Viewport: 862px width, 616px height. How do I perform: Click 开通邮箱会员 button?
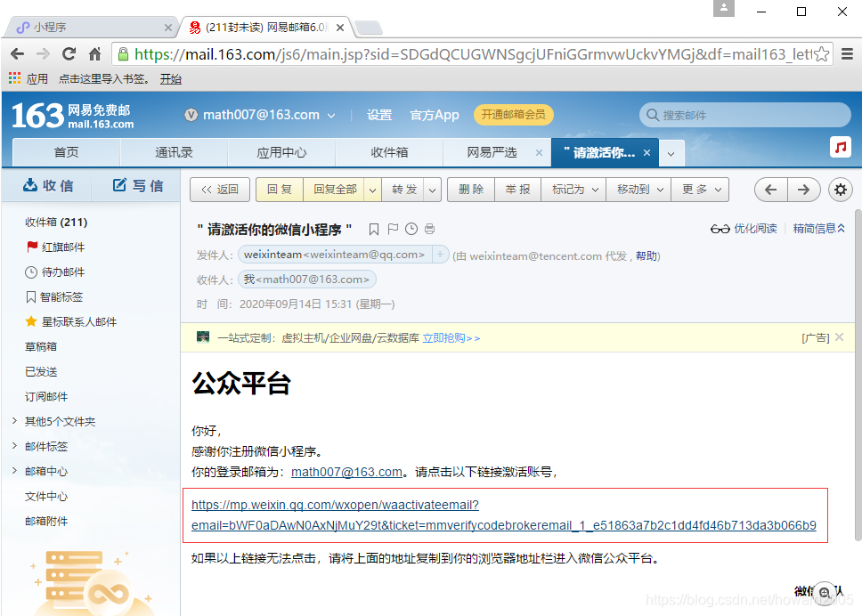(514, 115)
